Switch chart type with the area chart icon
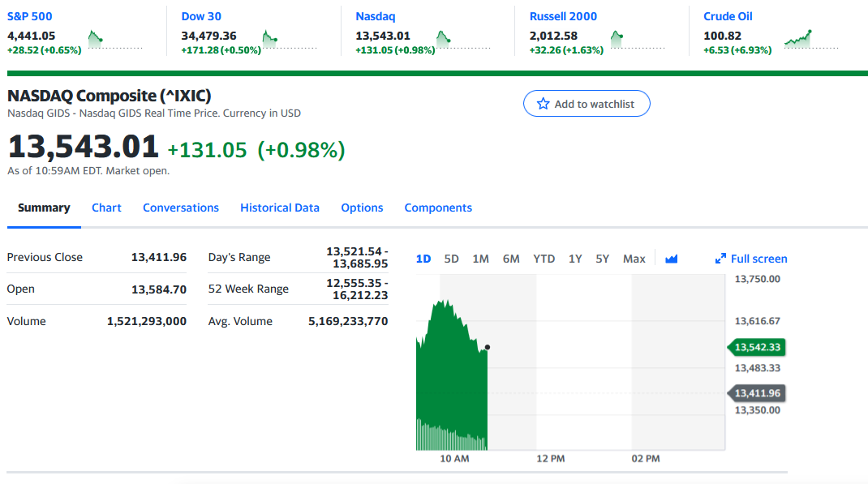The image size is (868, 484). [672, 259]
